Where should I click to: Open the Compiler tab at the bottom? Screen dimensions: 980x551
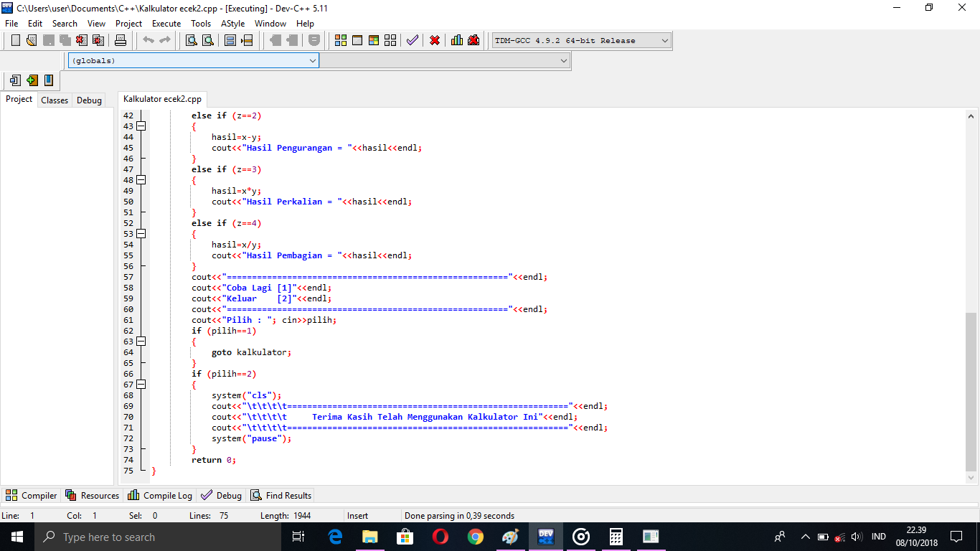[x=32, y=495]
